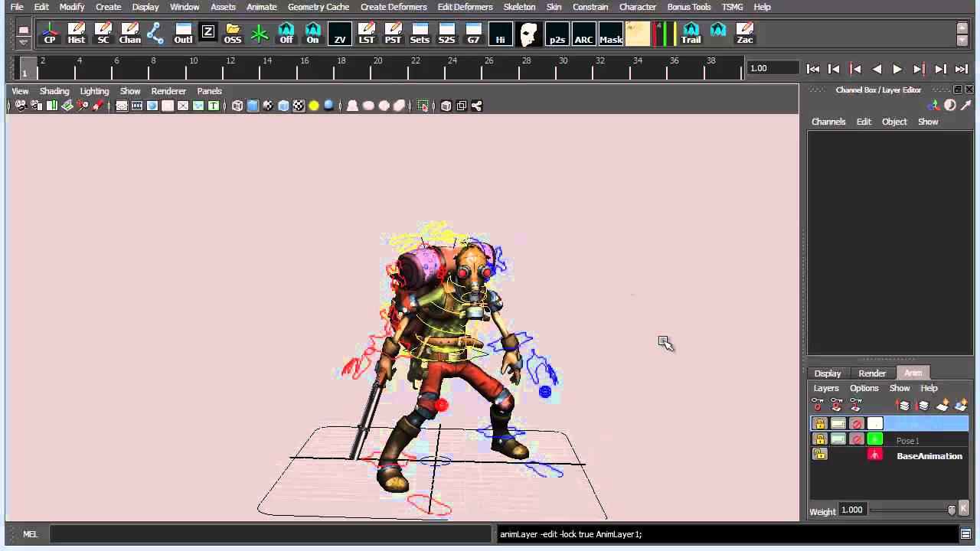Click the Mask shelf button
This screenshot has width=980, height=551.
(610, 34)
